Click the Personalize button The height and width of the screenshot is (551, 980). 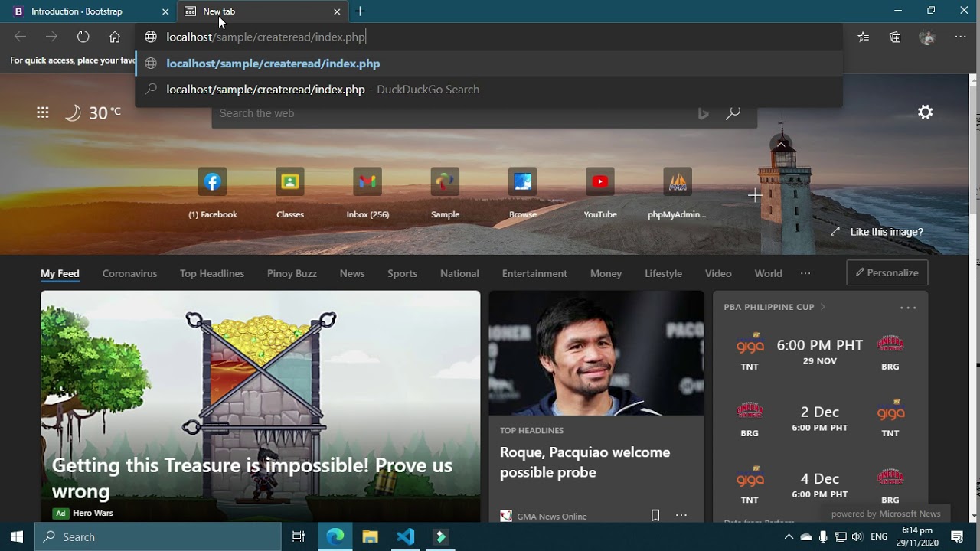point(887,272)
